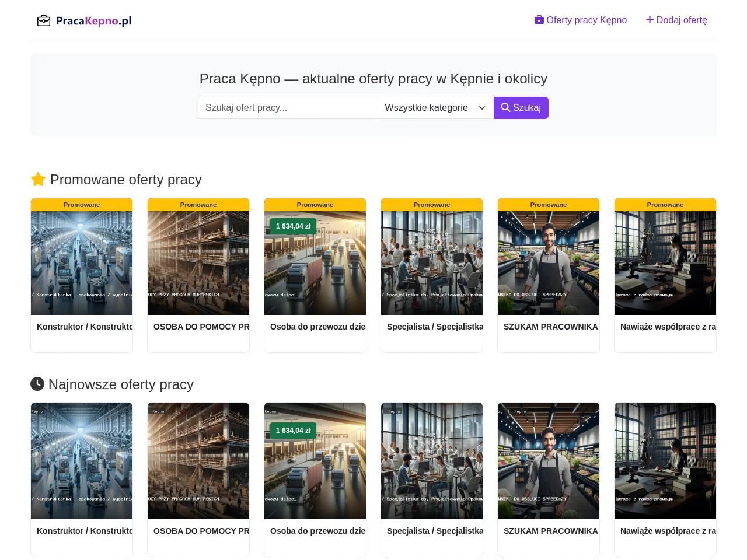Select Nawiążę współpracę title in Najnowsze oferty
This screenshot has width=747, height=560.
click(x=668, y=531)
